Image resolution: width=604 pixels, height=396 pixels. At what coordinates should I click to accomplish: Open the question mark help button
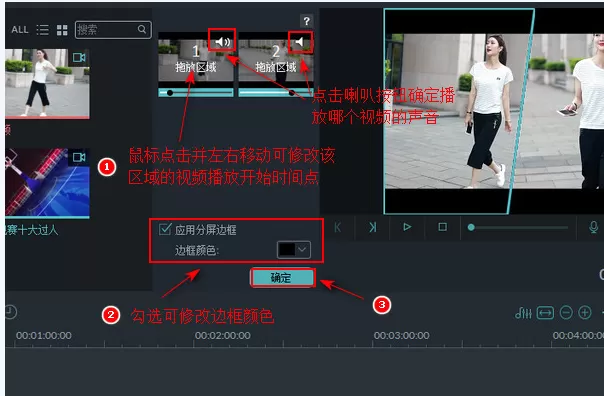tap(306, 21)
